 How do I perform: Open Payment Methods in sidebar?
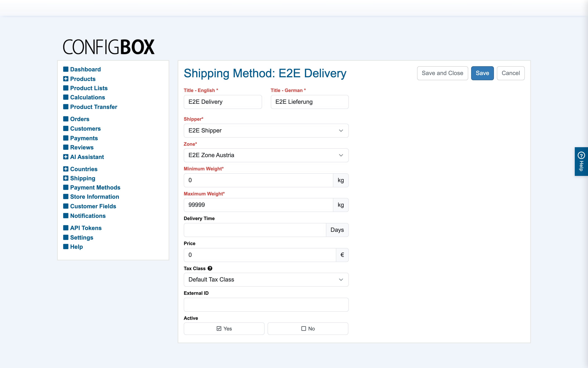[95, 187]
